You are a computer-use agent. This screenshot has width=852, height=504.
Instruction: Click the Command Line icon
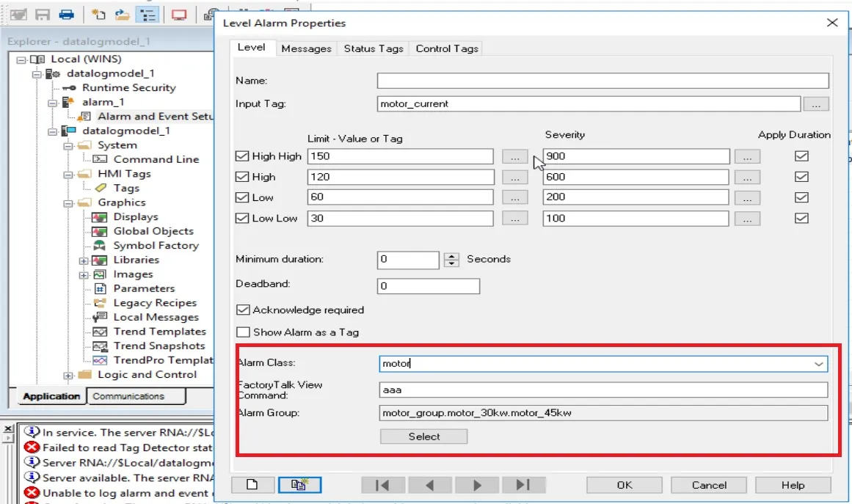(100, 159)
